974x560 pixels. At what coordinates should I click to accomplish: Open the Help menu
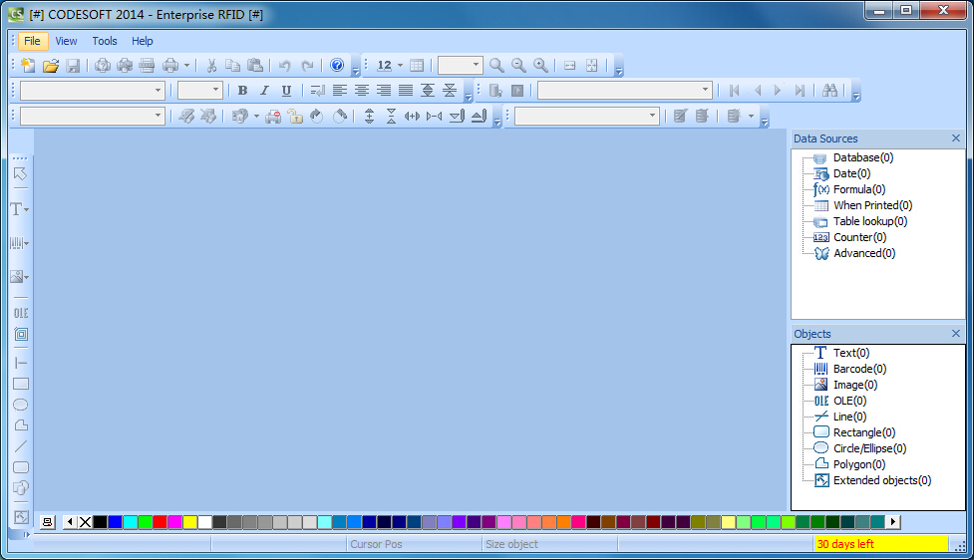(143, 41)
